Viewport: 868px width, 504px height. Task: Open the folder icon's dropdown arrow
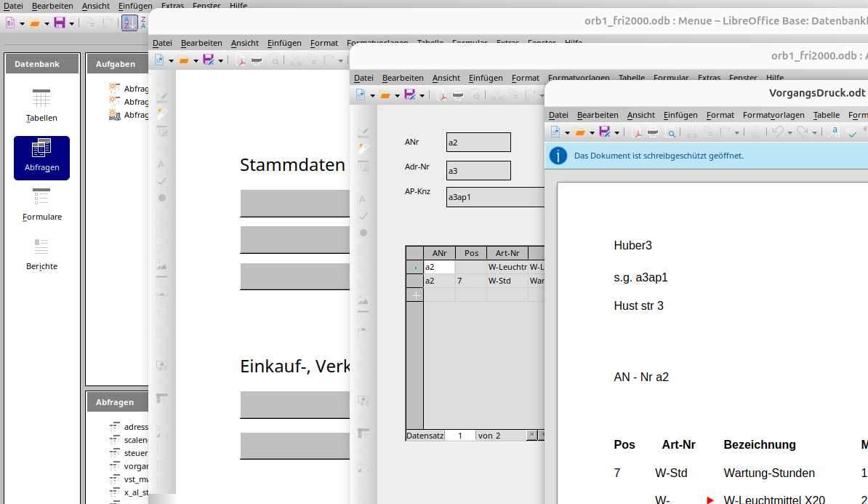point(47,24)
